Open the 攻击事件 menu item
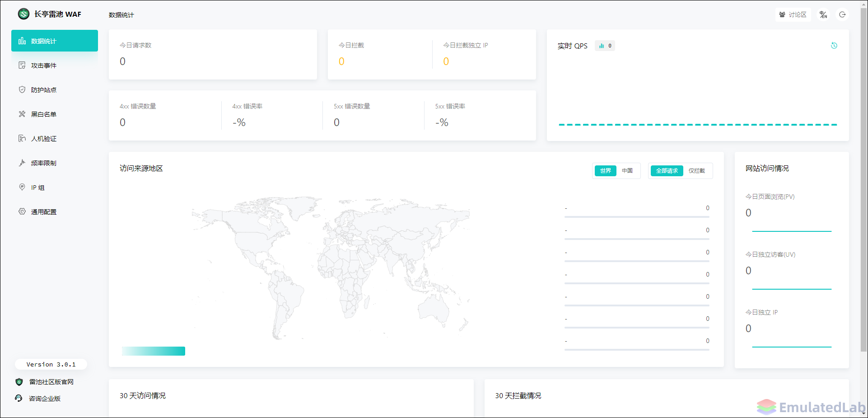 pyautogui.click(x=55, y=66)
